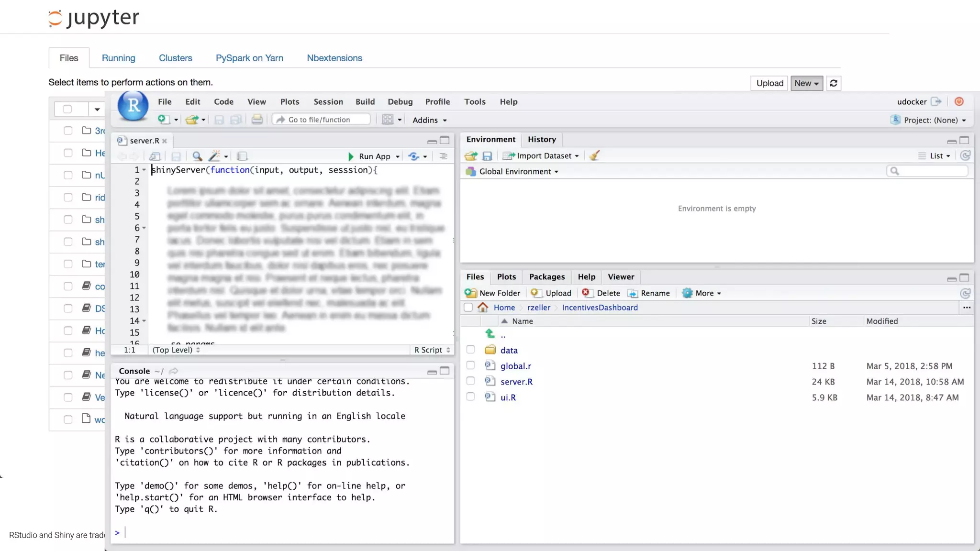
Task: Check the box next to server.R
Action: point(470,381)
